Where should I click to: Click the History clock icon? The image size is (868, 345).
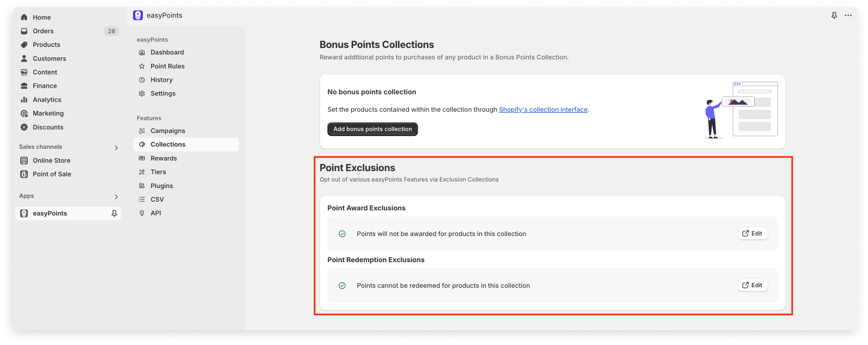click(142, 80)
